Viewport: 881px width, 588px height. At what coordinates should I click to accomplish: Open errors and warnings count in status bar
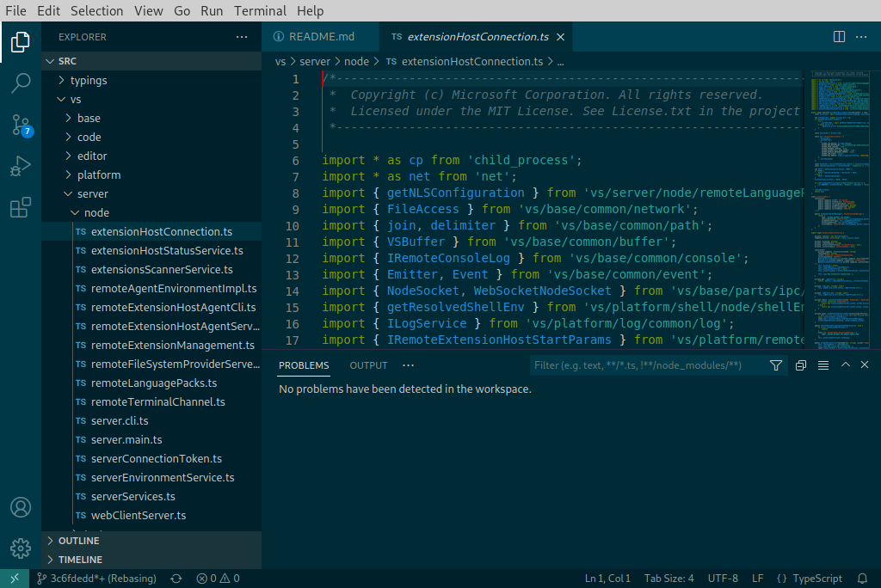coord(218,579)
